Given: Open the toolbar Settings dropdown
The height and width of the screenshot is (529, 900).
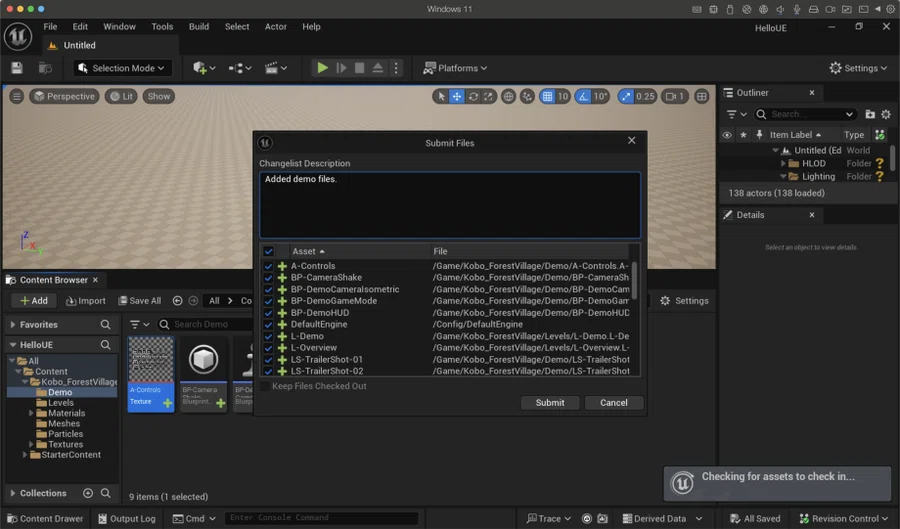Looking at the screenshot, I should 858,68.
